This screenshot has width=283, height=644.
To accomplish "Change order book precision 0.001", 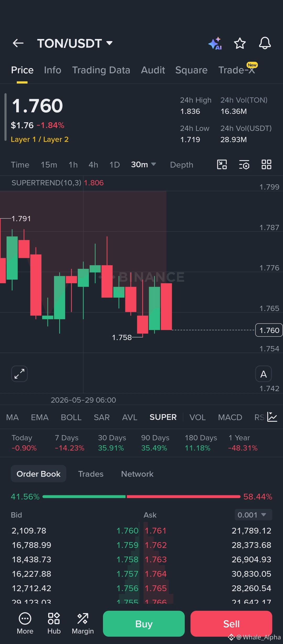I will click(x=253, y=515).
